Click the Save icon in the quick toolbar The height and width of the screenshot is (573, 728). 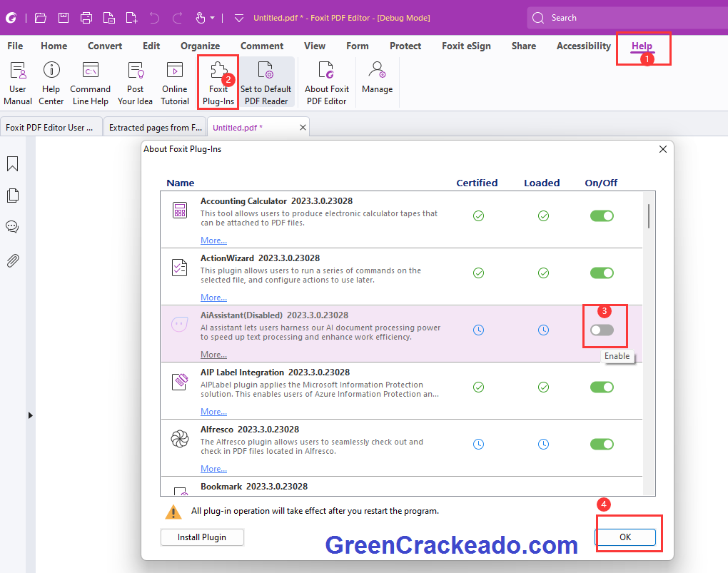pyautogui.click(x=64, y=17)
